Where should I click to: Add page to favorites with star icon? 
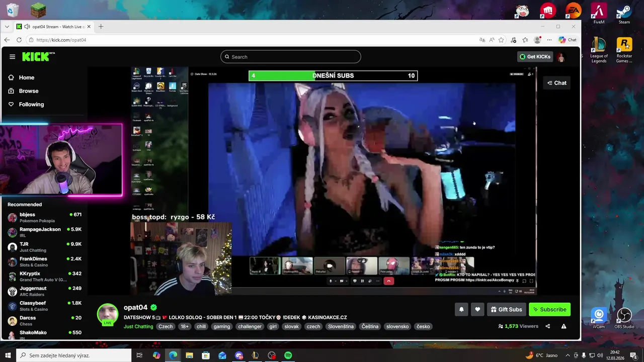click(502, 40)
